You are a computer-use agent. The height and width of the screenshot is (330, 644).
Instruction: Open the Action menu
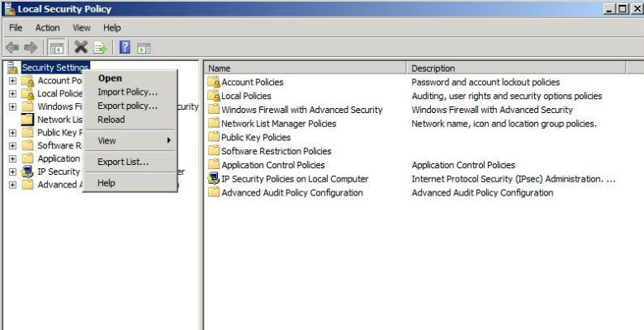click(x=47, y=27)
